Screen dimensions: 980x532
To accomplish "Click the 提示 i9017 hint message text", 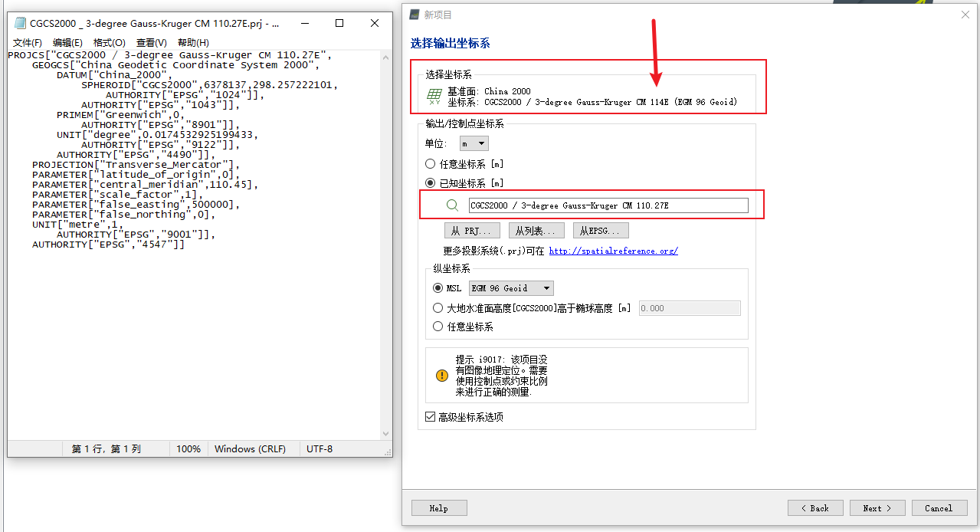I will pos(502,375).
